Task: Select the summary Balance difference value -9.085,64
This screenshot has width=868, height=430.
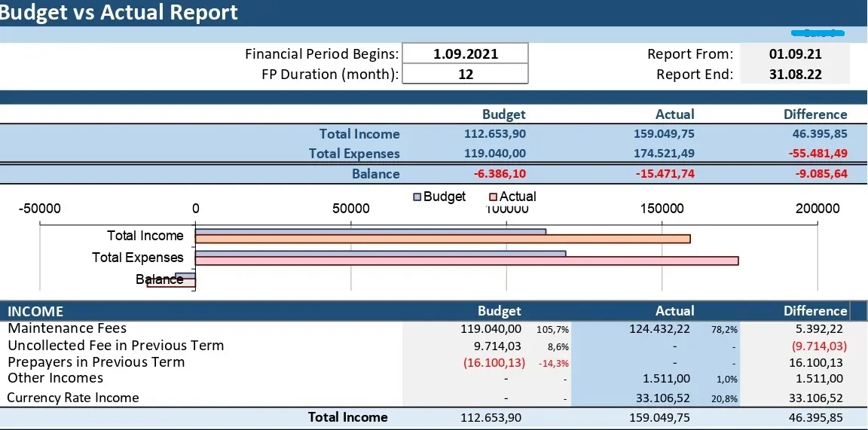Action: pos(816,174)
